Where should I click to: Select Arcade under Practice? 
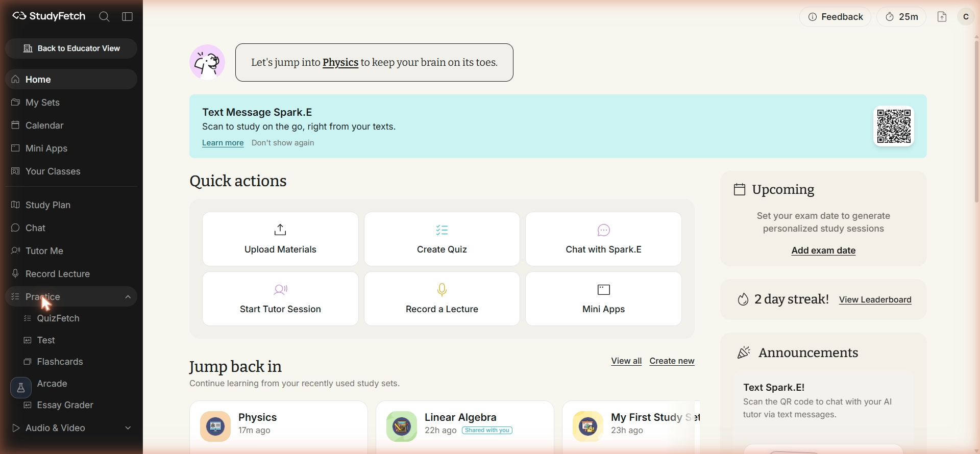(52, 384)
